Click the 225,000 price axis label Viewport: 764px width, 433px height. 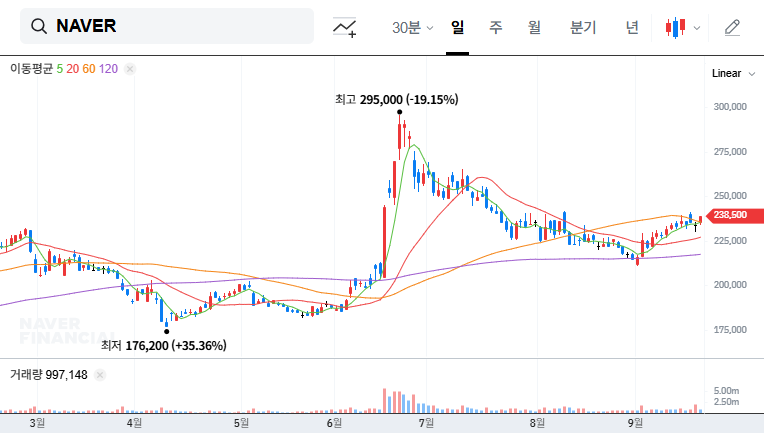730,240
